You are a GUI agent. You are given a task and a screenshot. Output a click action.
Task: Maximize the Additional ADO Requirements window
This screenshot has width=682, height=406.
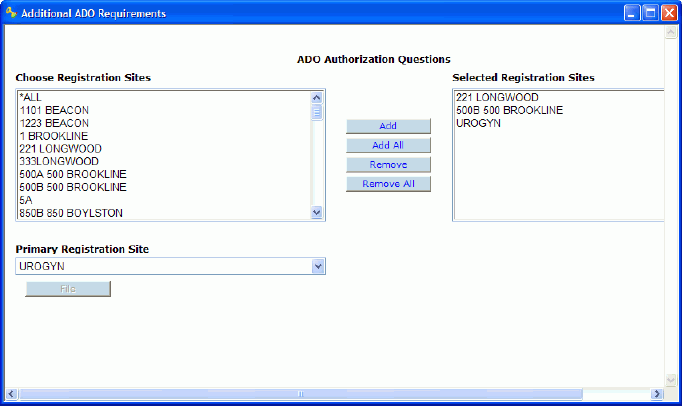[x=650, y=13]
